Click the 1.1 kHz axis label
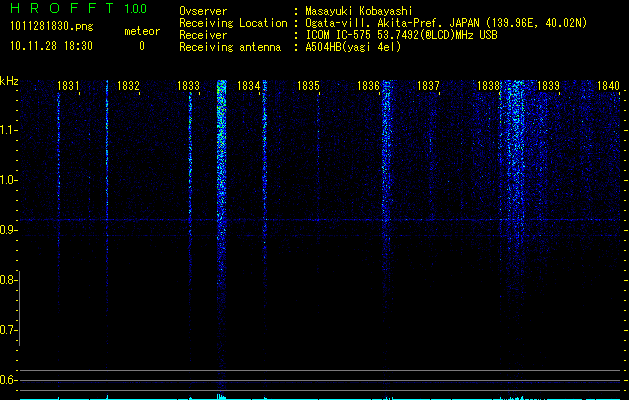This screenshot has height=400, width=629. pos(8,130)
